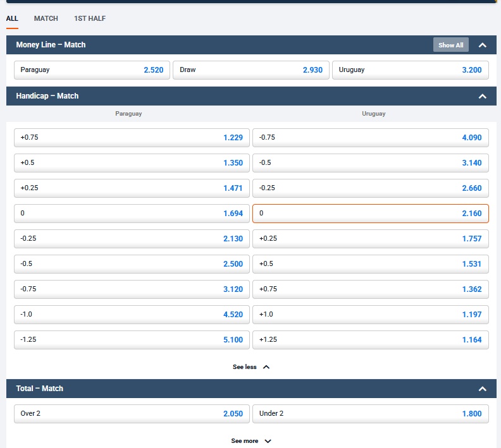Select Uruguay 0 handicap at 2.160

(x=370, y=214)
